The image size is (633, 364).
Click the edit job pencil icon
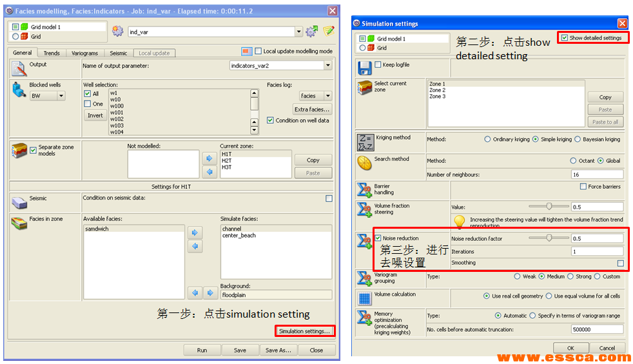(329, 32)
